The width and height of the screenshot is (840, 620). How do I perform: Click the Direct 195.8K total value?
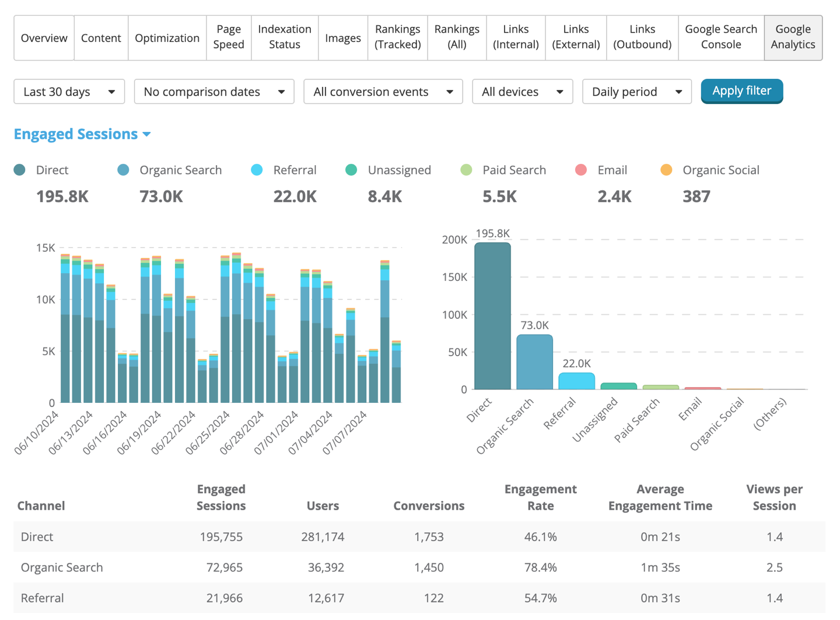[x=62, y=197]
